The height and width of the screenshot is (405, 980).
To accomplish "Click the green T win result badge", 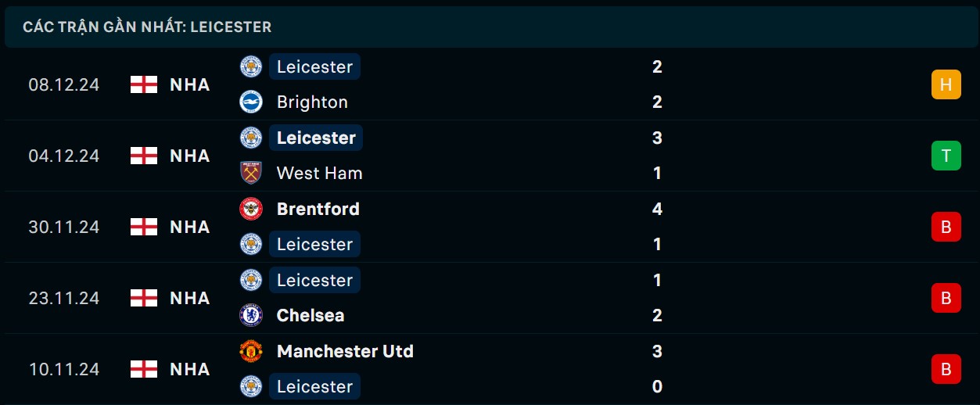I will [x=946, y=156].
